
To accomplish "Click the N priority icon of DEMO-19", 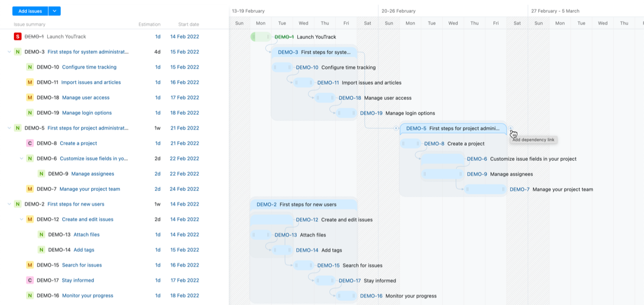I will (30, 113).
